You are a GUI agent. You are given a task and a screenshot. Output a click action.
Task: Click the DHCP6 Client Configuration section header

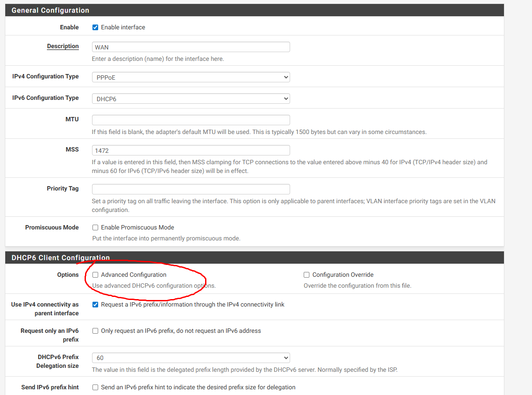[x=255, y=257]
